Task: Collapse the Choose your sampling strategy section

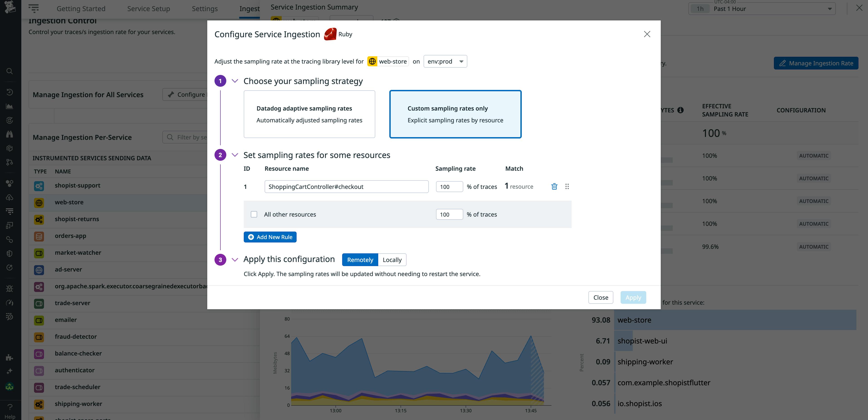Action: click(234, 81)
